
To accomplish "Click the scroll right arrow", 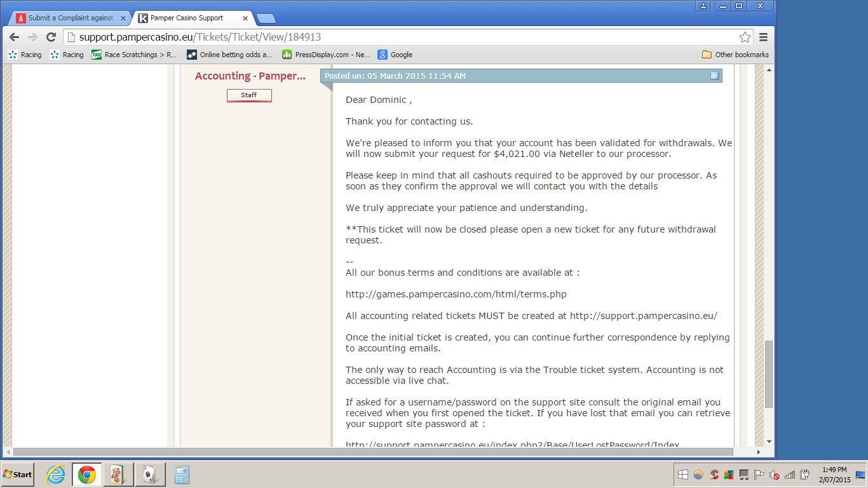I will coord(759,452).
